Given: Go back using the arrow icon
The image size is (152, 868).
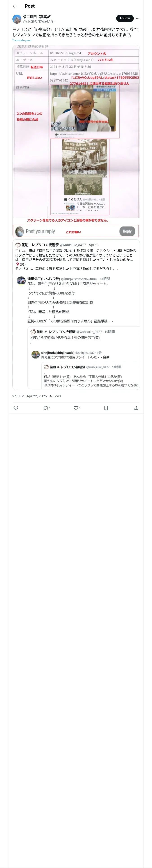Looking at the screenshot, I should click(14, 6).
